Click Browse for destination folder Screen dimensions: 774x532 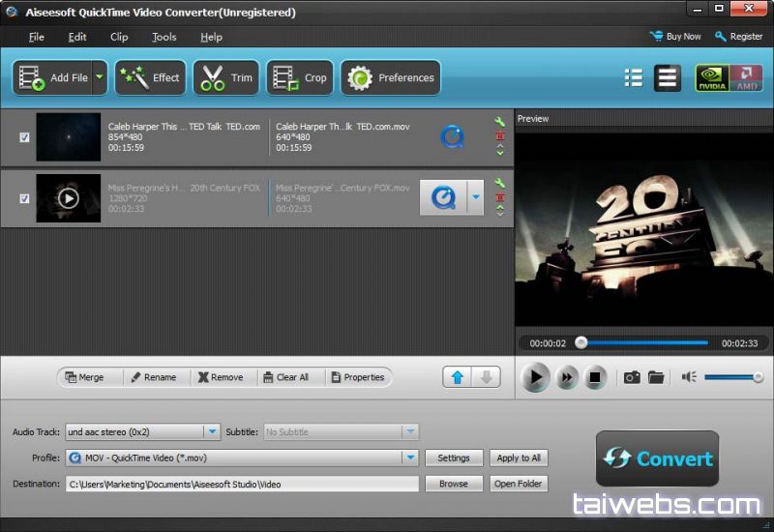[453, 484]
